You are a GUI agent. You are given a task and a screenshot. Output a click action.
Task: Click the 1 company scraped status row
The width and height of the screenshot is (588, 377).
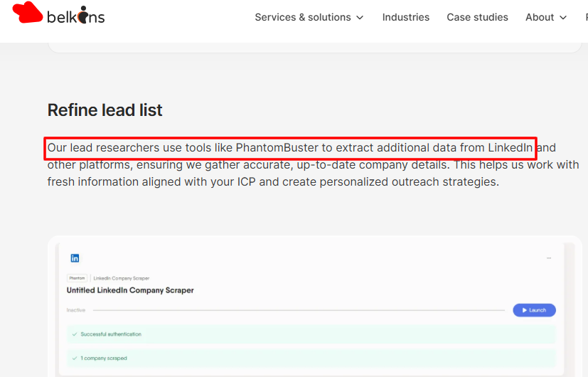pos(311,358)
